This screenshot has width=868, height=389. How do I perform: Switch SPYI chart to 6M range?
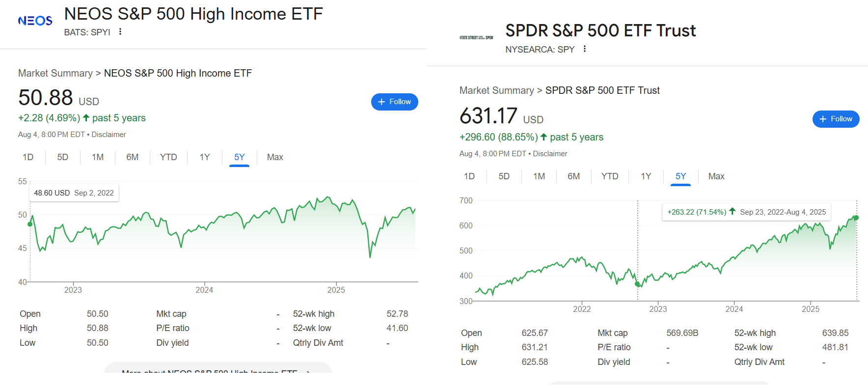click(133, 157)
